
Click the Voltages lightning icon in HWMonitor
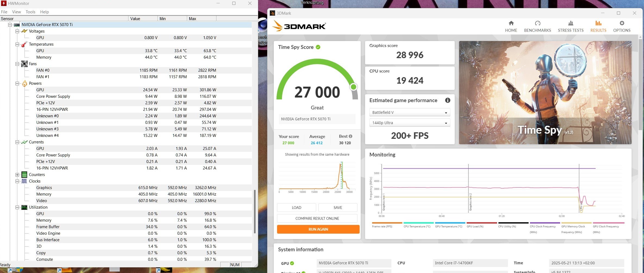pyautogui.click(x=24, y=31)
